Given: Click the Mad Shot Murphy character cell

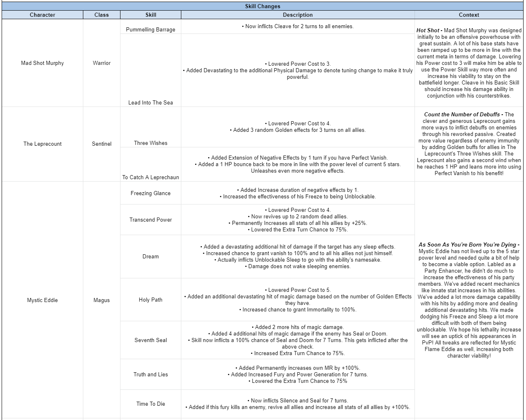Looking at the screenshot, I should coord(42,63).
